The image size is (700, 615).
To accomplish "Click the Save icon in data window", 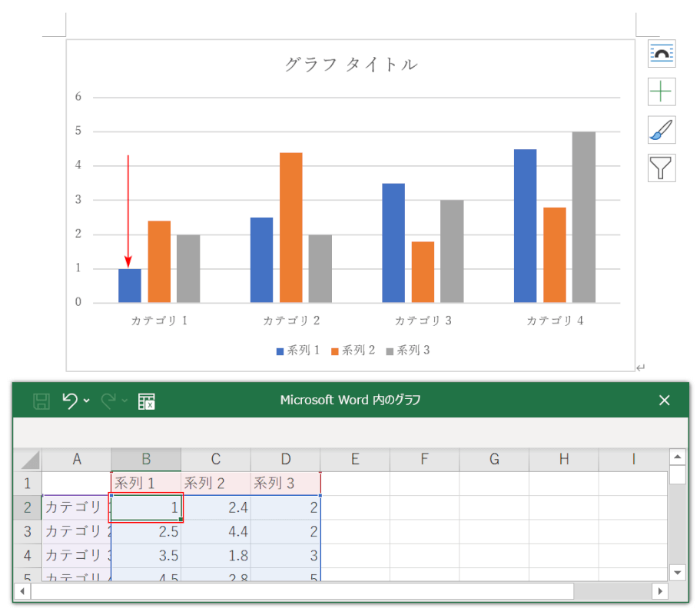I will point(41,401).
